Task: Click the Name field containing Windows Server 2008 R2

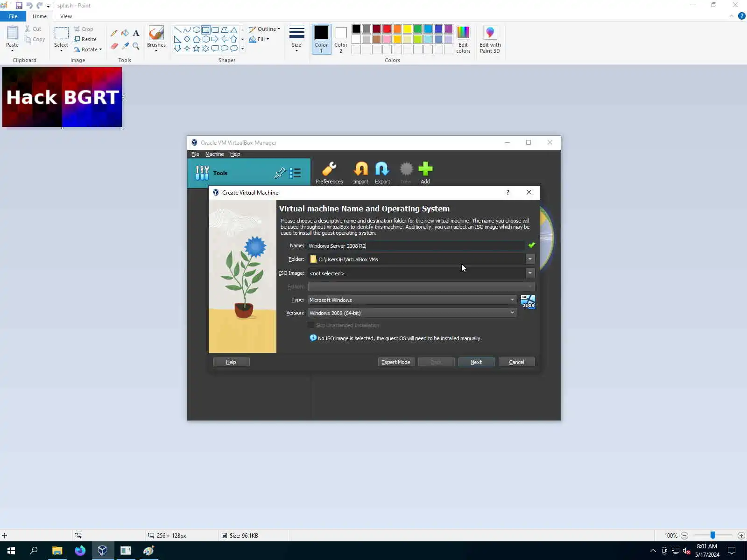Action: point(416,245)
